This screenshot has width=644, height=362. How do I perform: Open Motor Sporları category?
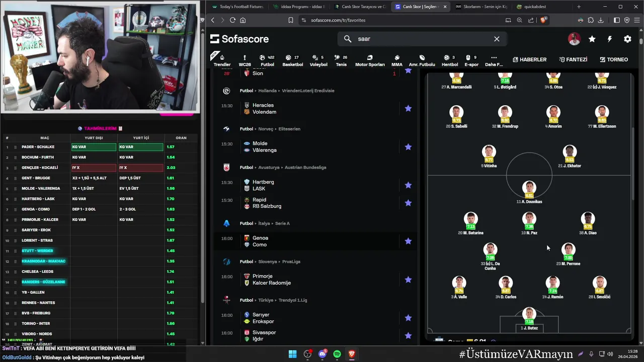(x=370, y=60)
